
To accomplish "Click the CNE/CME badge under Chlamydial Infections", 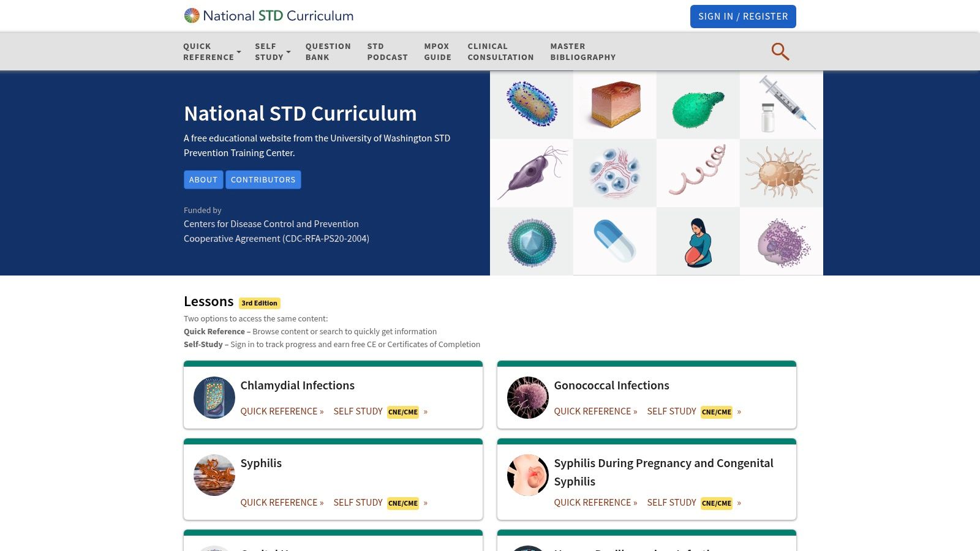I will (403, 412).
